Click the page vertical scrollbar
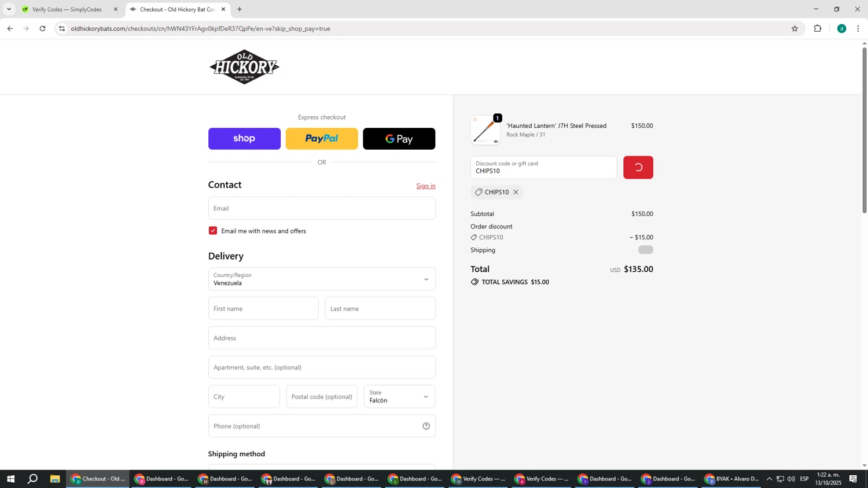Viewport: 868px width, 488px height. coord(865,130)
